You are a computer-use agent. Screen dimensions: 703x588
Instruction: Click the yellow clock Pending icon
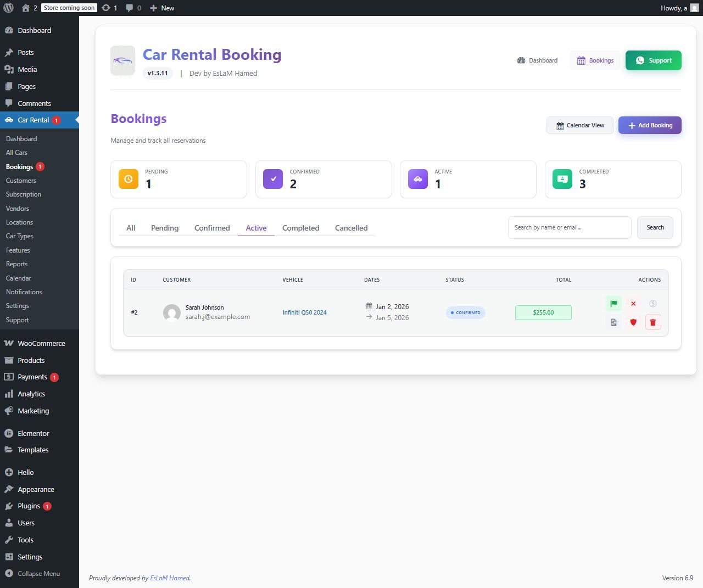pos(129,179)
